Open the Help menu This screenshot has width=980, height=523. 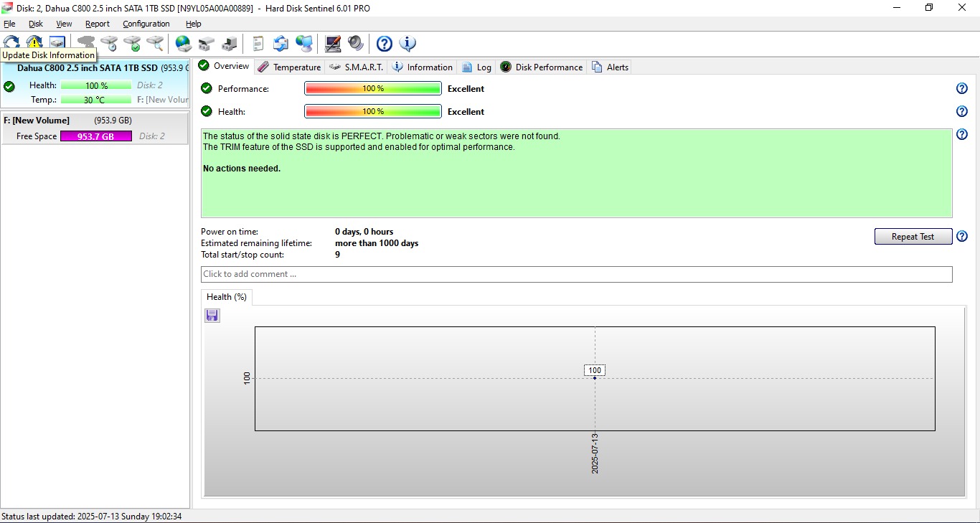[x=194, y=24]
